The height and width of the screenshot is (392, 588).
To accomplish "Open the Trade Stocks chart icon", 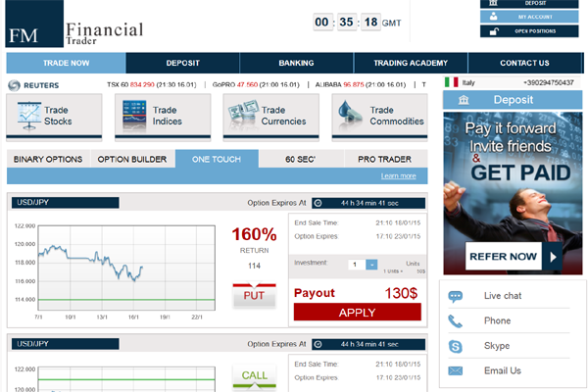I will 28,116.
